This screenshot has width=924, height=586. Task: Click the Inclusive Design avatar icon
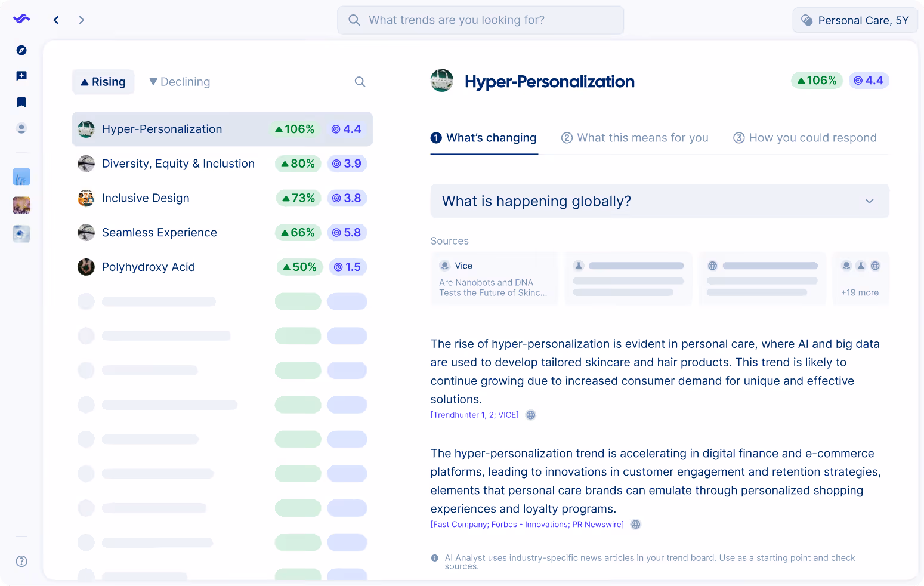coord(86,198)
